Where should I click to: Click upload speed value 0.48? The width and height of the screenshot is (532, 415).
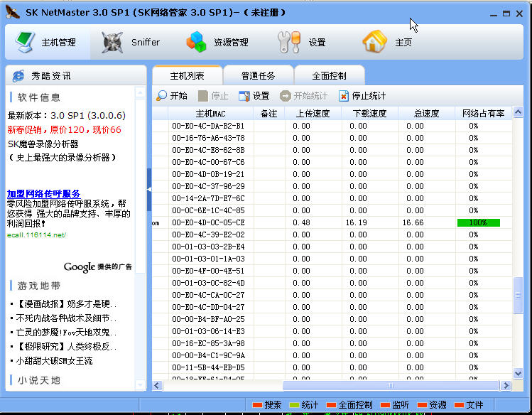click(301, 222)
